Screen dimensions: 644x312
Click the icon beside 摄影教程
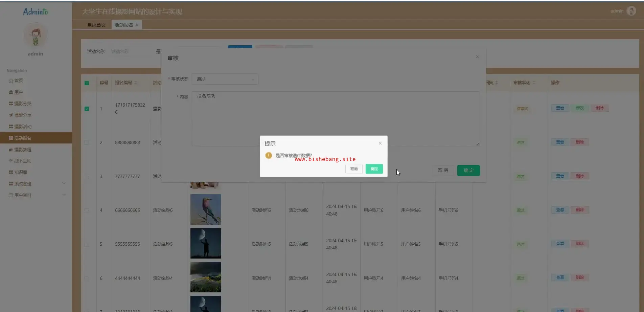(x=11, y=150)
